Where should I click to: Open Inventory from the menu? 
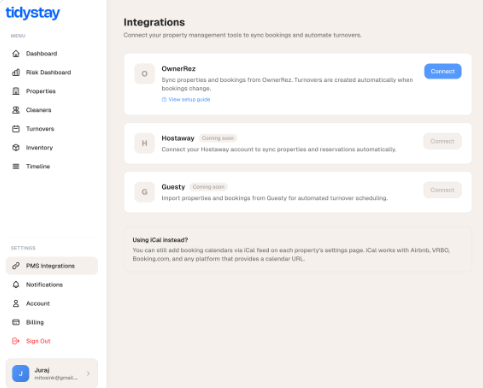pyautogui.click(x=52, y=147)
